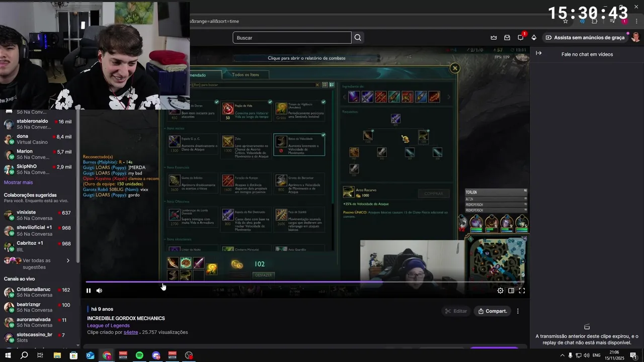Open the user avatar menu
644x362 pixels.
coord(635,38)
